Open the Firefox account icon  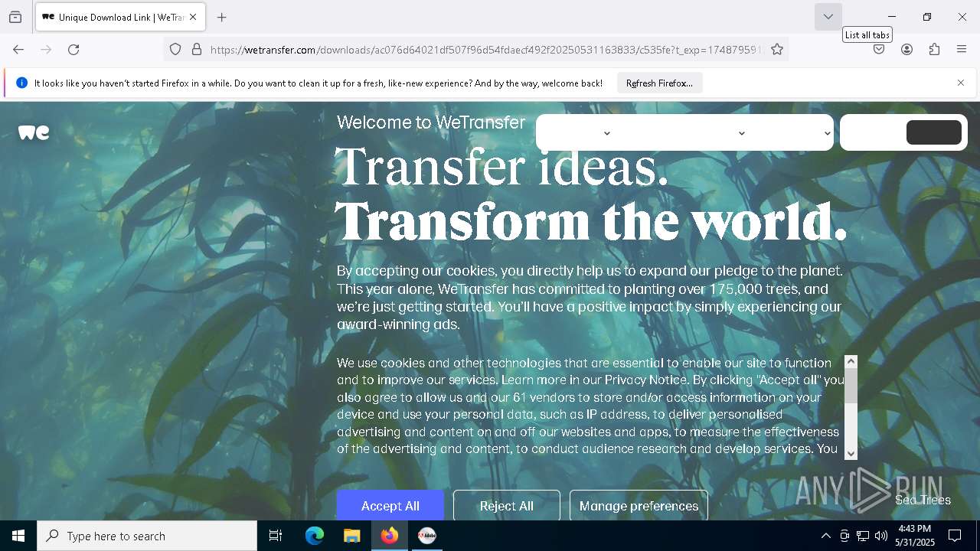[906, 49]
